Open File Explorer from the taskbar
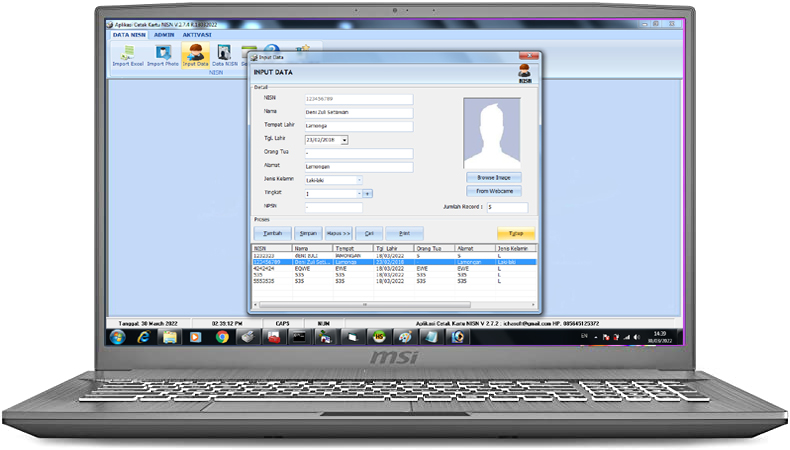The height and width of the screenshot is (450, 790). [x=170, y=337]
